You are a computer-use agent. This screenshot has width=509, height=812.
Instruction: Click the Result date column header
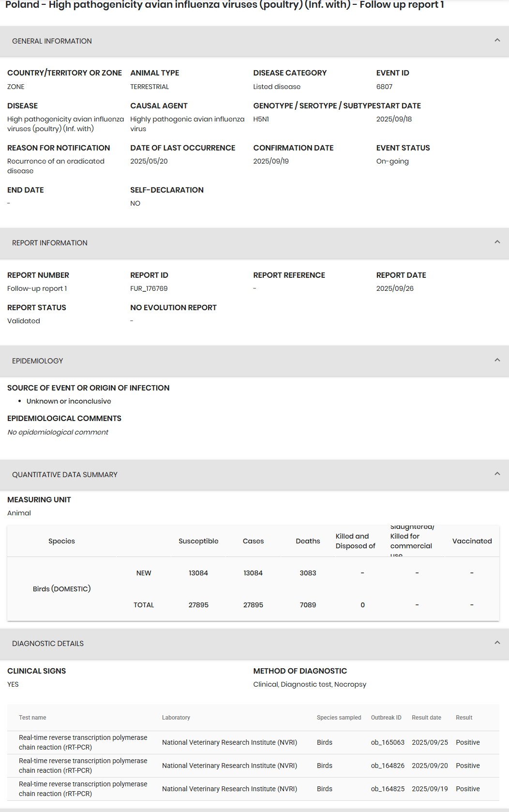tap(426, 718)
